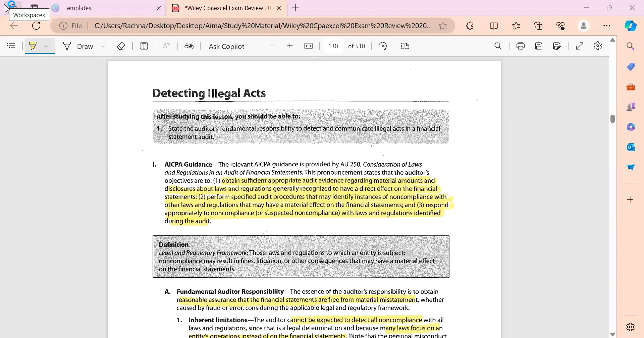Open the user profile menu
644x338 pixels.
tap(584, 26)
